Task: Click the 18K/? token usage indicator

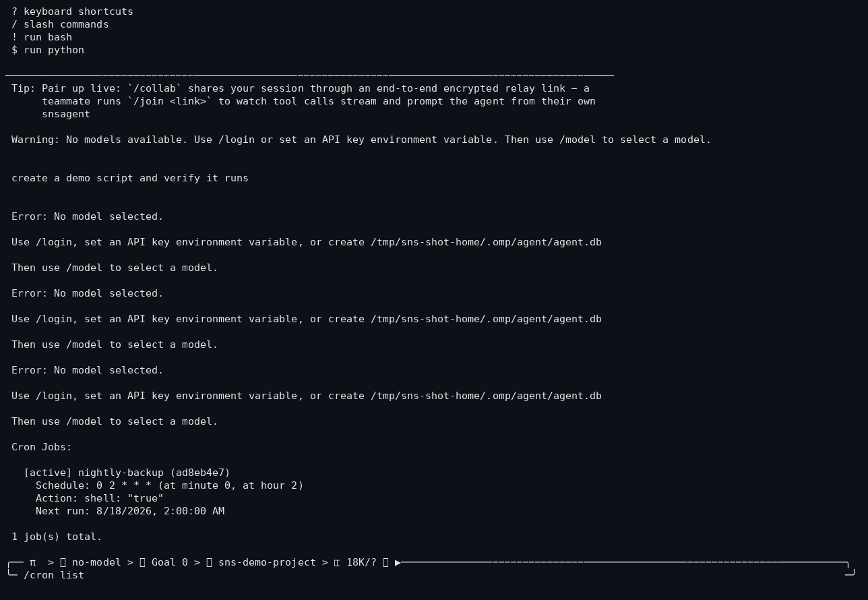Action: (x=361, y=562)
